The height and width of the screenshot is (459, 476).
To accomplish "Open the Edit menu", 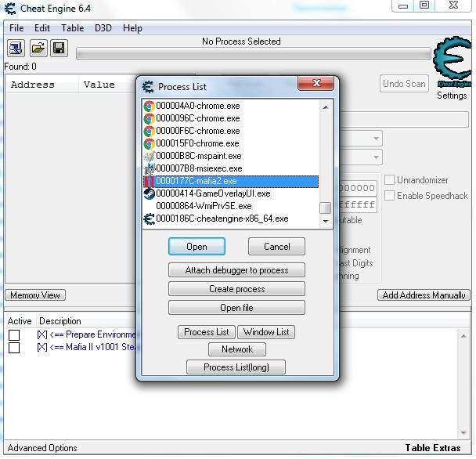I will pyautogui.click(x=42, y=28).
